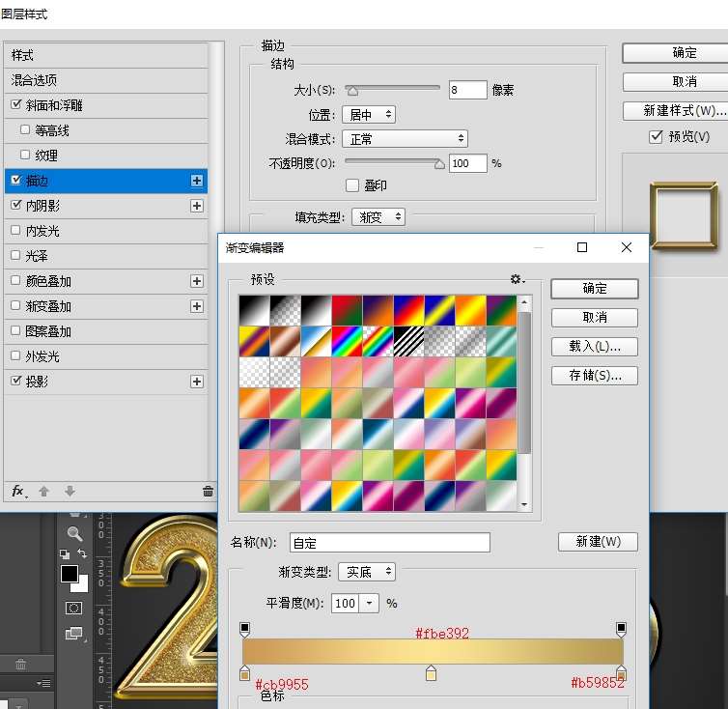This screenshot has width=728, height=709.
Task: Open the 混合模式 dropdown showing 正常
Action: point(408,139)
